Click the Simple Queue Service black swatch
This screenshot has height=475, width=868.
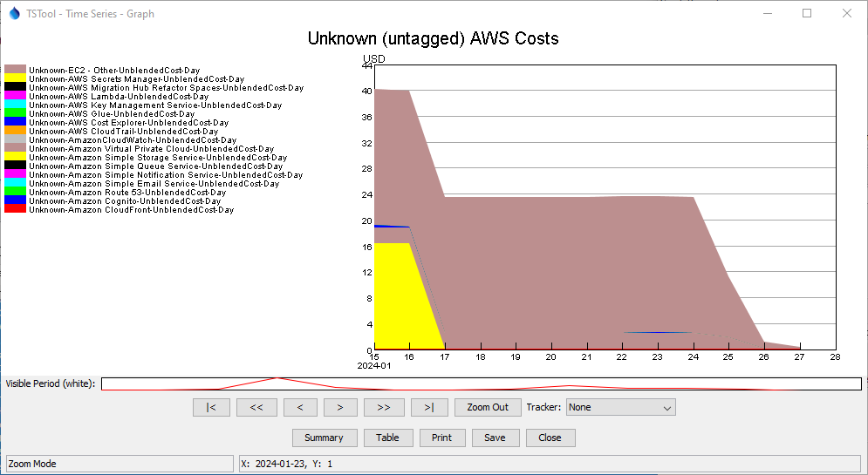pyautogui.click(x=16, y=166)
